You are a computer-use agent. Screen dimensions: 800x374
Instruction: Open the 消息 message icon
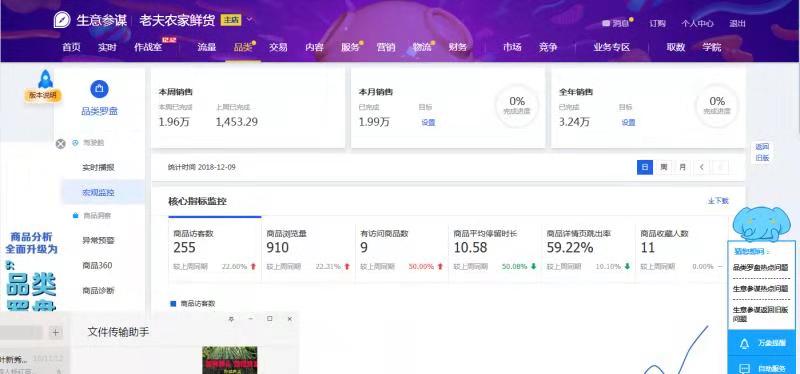tap(606, 23)
